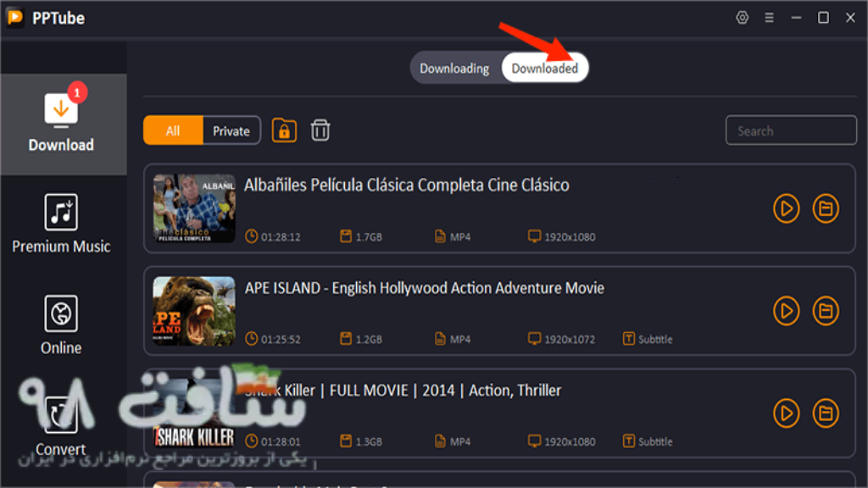Play Albañiles Película Clásica video

[x=786, y=208]
